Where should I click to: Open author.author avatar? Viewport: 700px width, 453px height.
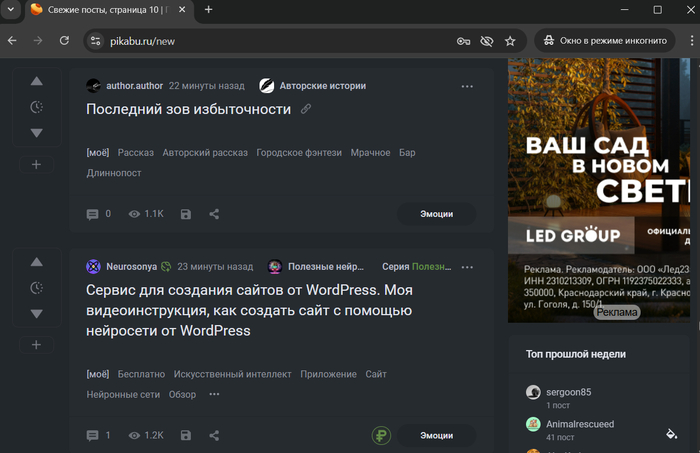[93, 86]
